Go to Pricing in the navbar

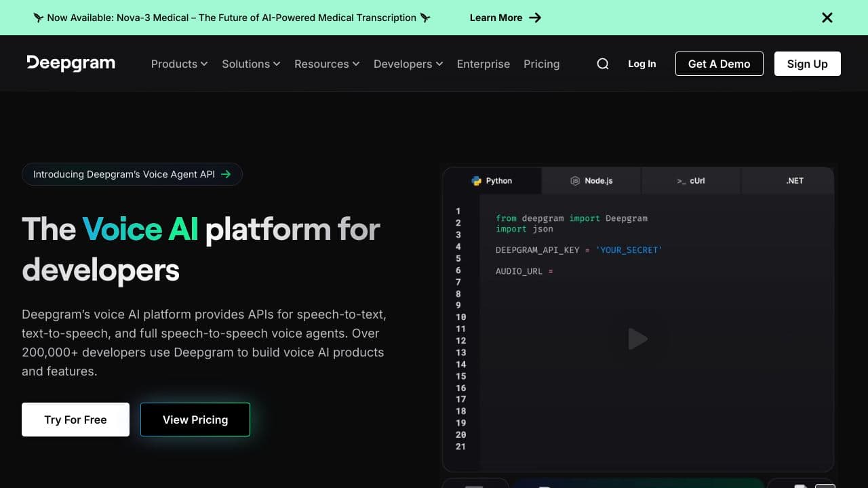(542, 64)
